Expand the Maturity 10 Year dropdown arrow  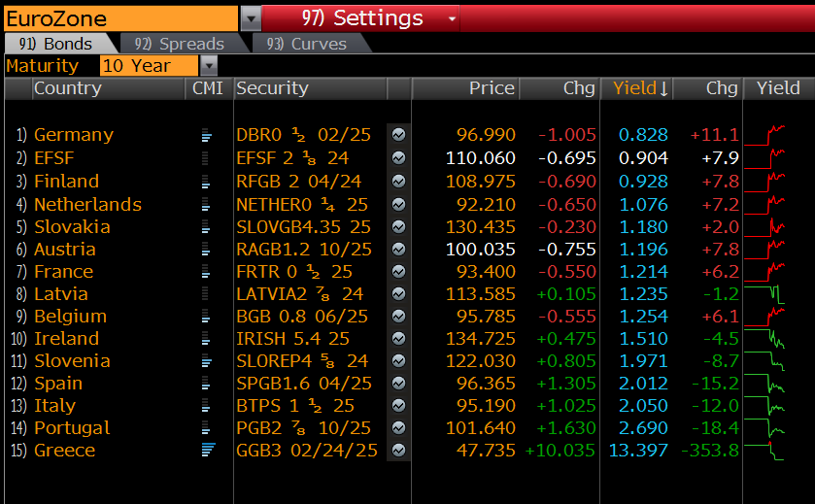click(x=209, y=66)
